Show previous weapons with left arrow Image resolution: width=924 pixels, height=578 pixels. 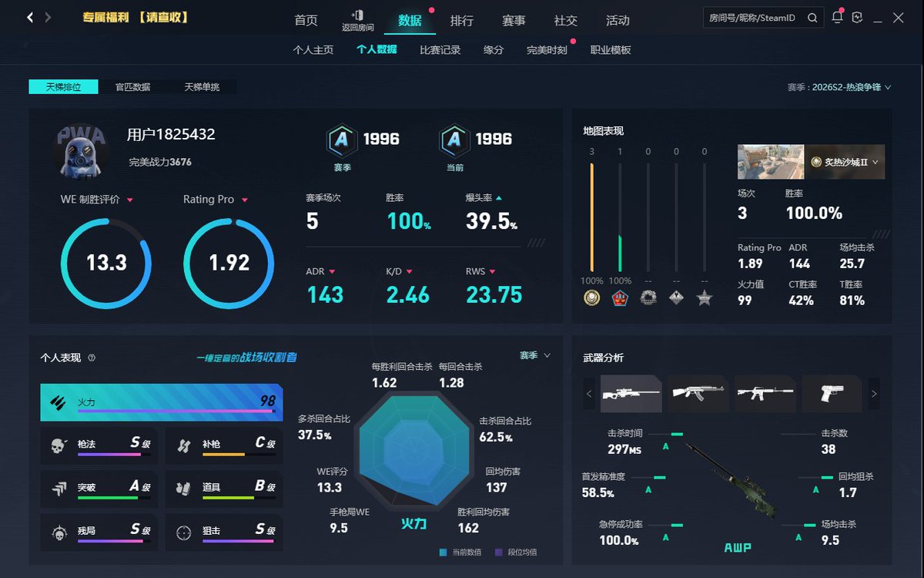(589, 394)
